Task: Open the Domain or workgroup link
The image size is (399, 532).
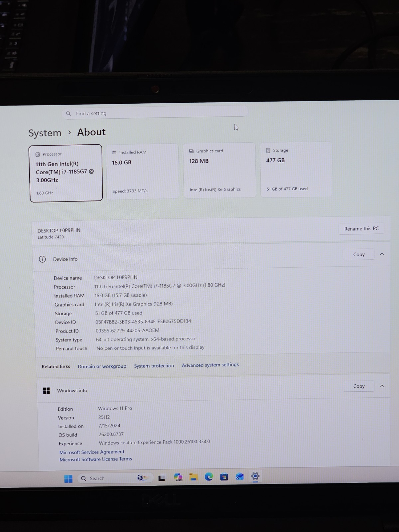Action: coord(102,366)
